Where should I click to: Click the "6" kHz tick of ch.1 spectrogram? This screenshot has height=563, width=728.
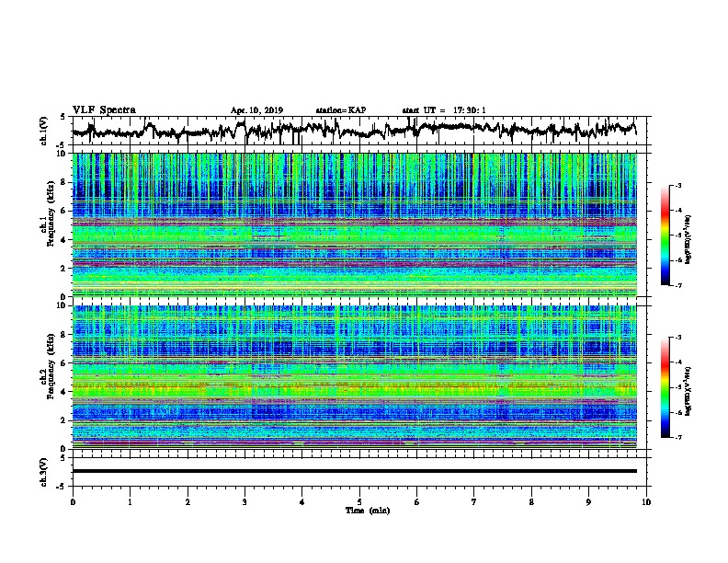tap(65, 211)
